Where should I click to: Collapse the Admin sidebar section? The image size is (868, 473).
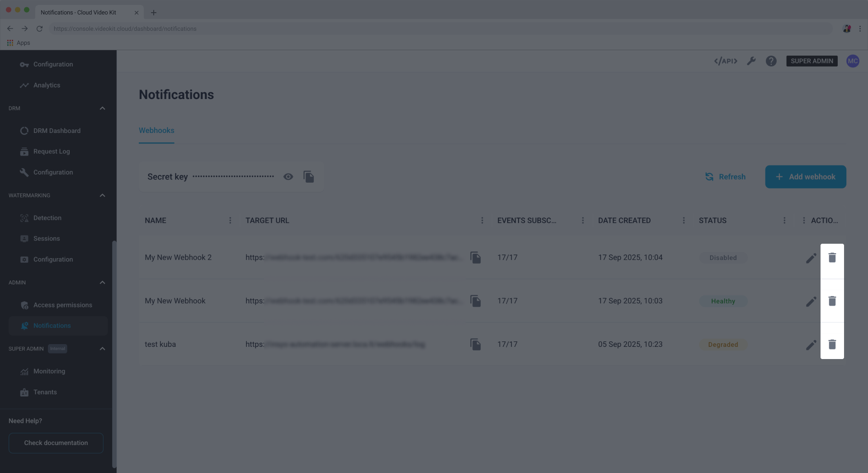[102, 283]
